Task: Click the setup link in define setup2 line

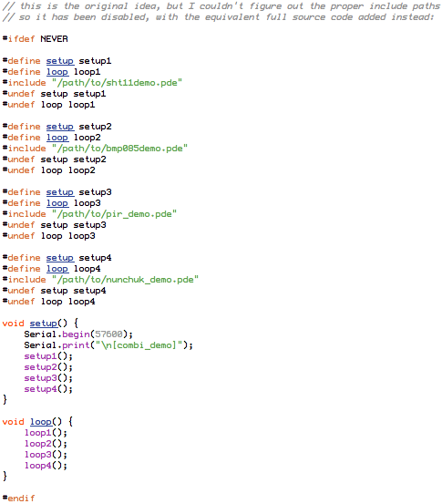Action: [60, 127]
